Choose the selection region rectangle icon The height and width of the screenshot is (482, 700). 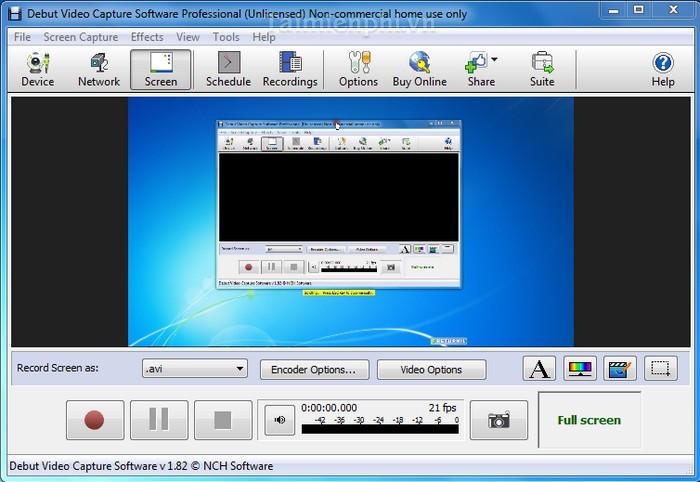660,369
